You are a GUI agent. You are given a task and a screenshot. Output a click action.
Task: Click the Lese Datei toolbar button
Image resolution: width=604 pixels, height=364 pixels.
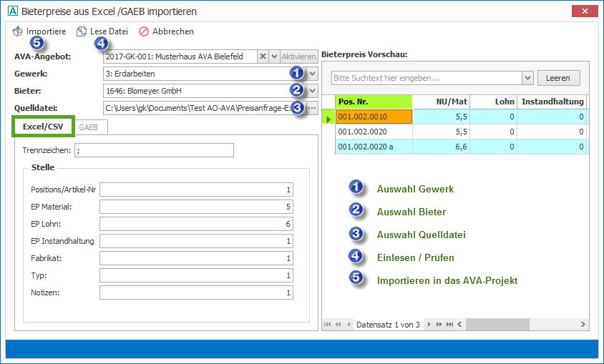pyautogui.click(x=102, y=31)
